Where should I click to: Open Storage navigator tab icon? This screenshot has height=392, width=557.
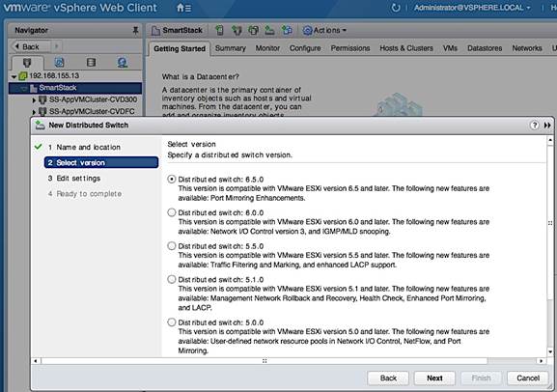pos(91,63)
